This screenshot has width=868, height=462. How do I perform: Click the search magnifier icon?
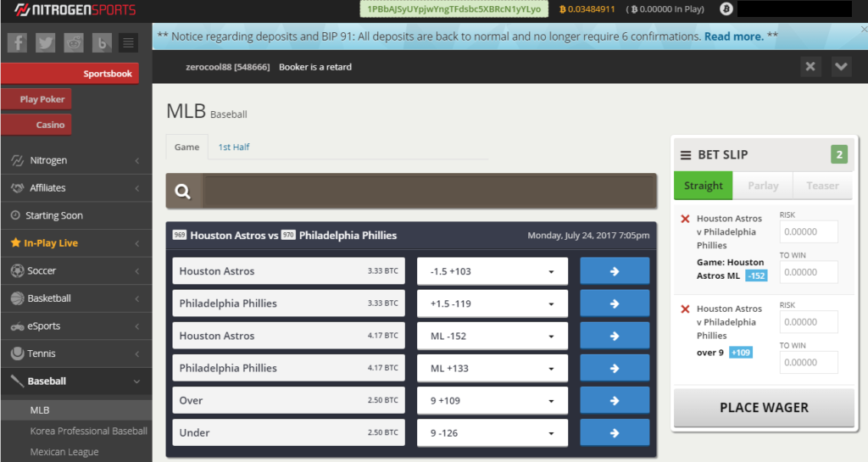point(183,192)
